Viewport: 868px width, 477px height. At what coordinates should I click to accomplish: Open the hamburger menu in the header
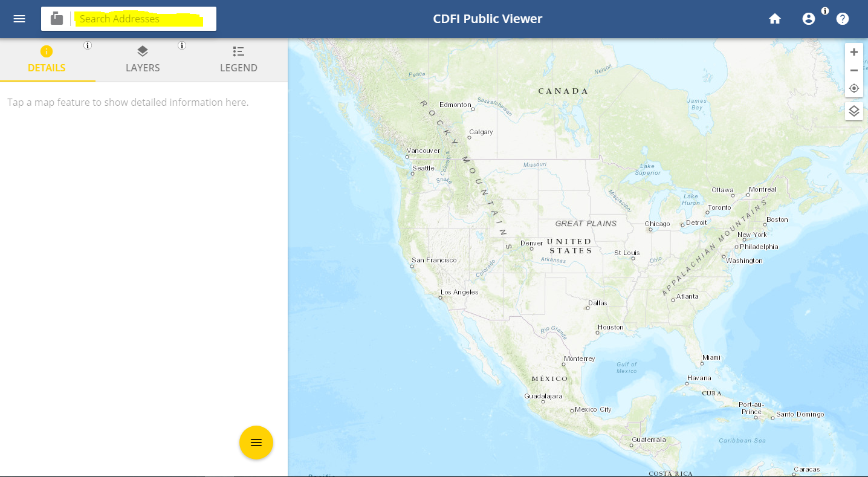pyautogui.click(x=19, y=19)
